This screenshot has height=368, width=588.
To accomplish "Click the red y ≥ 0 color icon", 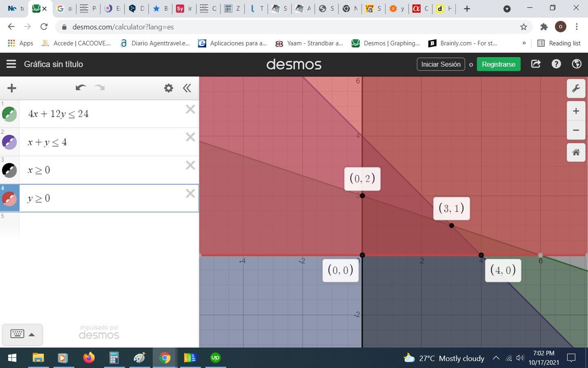I will pos(9,199).
